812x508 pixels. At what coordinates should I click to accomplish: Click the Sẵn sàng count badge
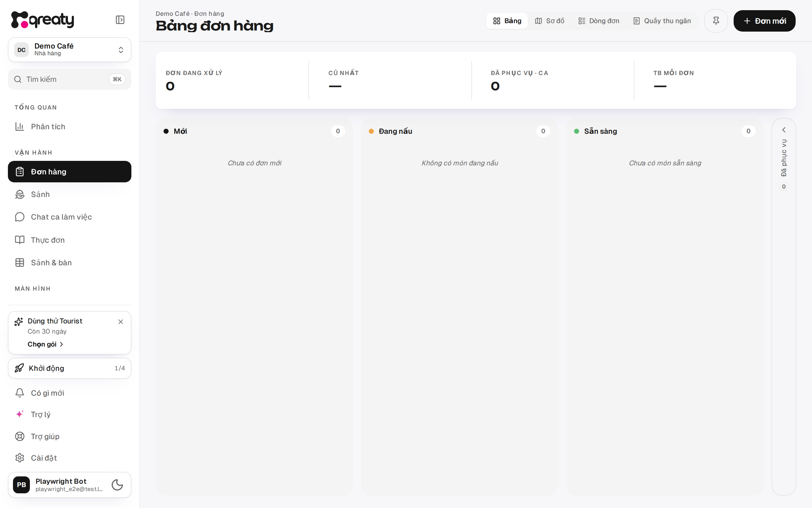click(748, 131)
